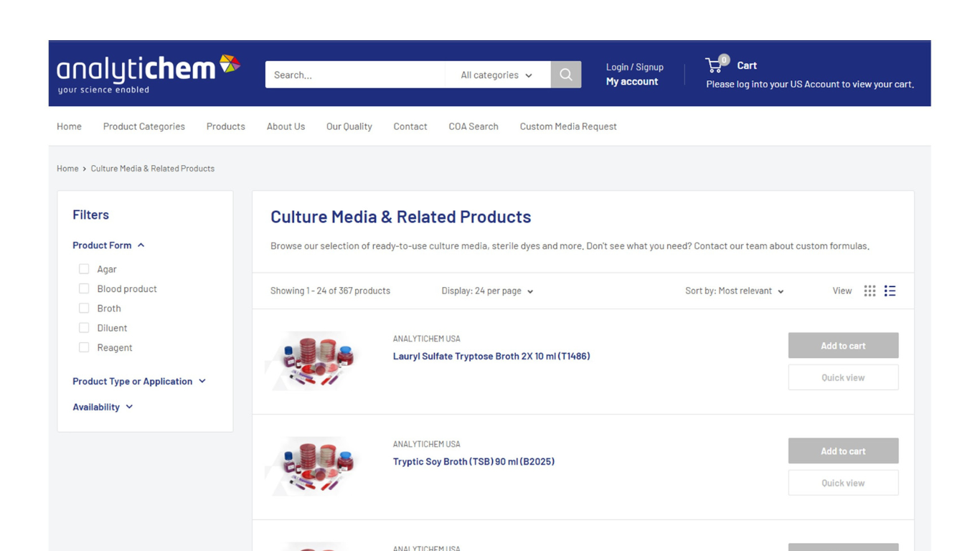This screenshot has width=980, height=551.
Task: Open My account link
Action: tap(631, 81)
